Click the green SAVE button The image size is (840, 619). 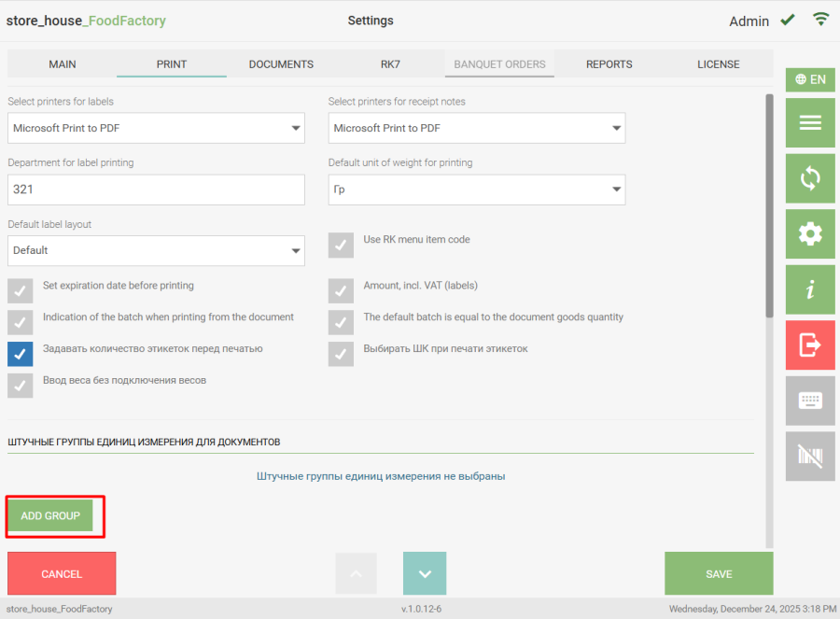pyautogui.click(x=719, y=574)
